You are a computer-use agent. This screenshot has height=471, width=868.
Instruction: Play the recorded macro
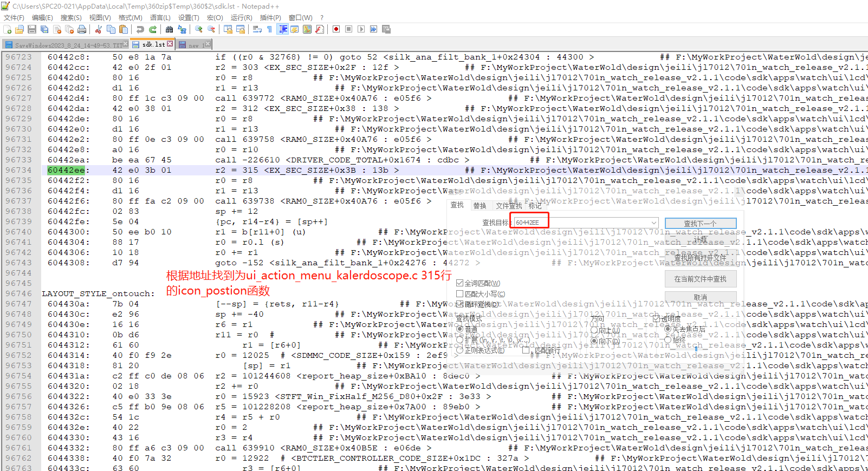pyautogui.click(x=361, y=29)
